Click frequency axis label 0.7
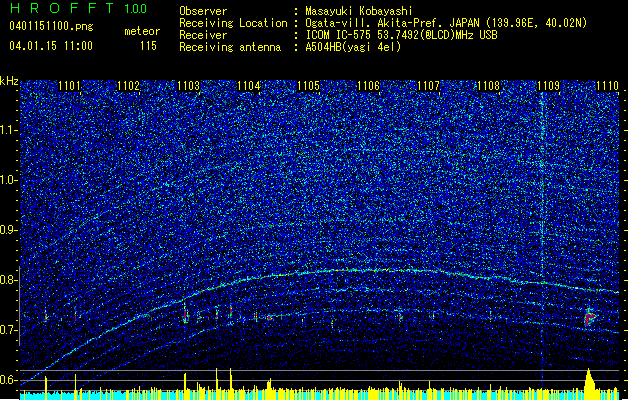The image size is (629, 400). 9,330
